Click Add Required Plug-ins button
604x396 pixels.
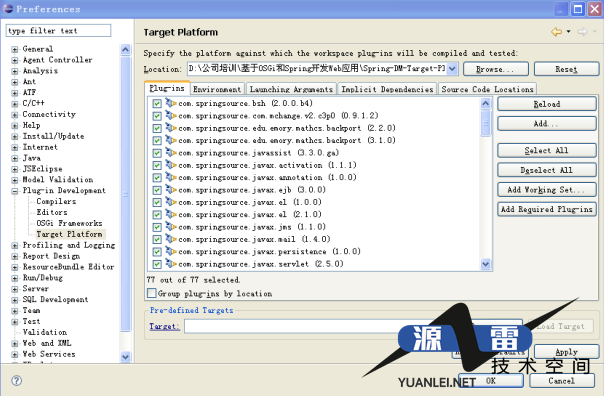[547, 209]
